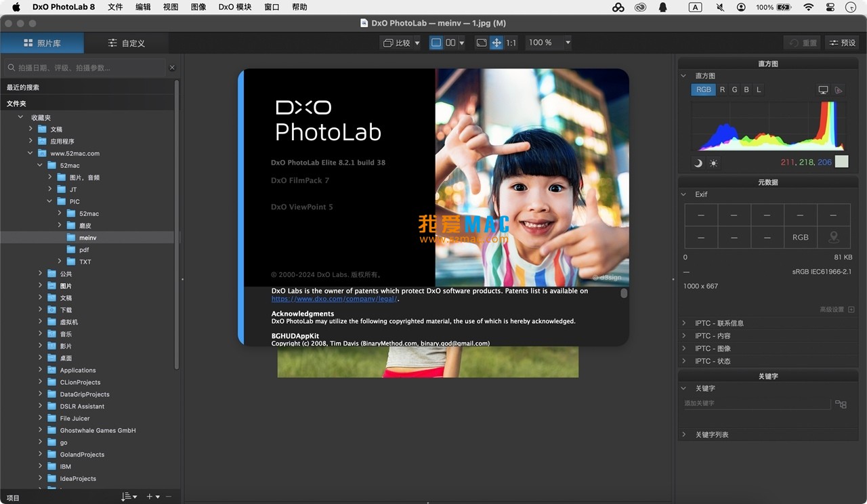Image resolution: width=867 pixels, height=504 pixels.
Task: Set zoom to 1:1
Action: [x=511, y=43]
